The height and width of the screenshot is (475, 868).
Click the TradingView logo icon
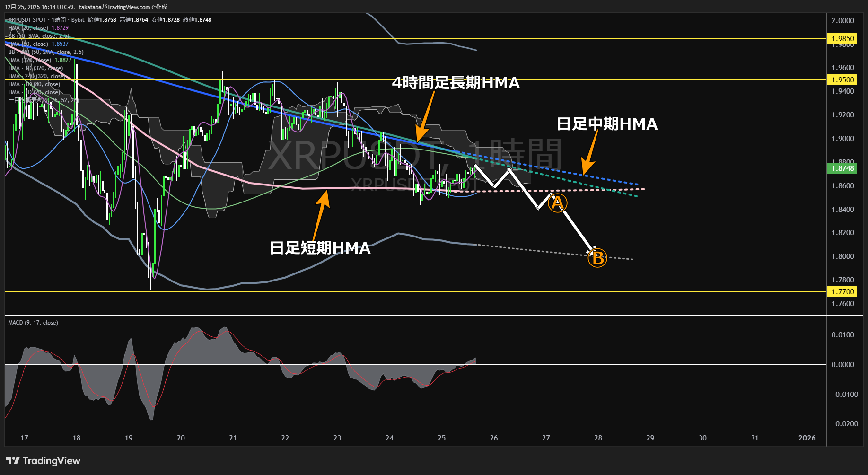coord(12,461)
